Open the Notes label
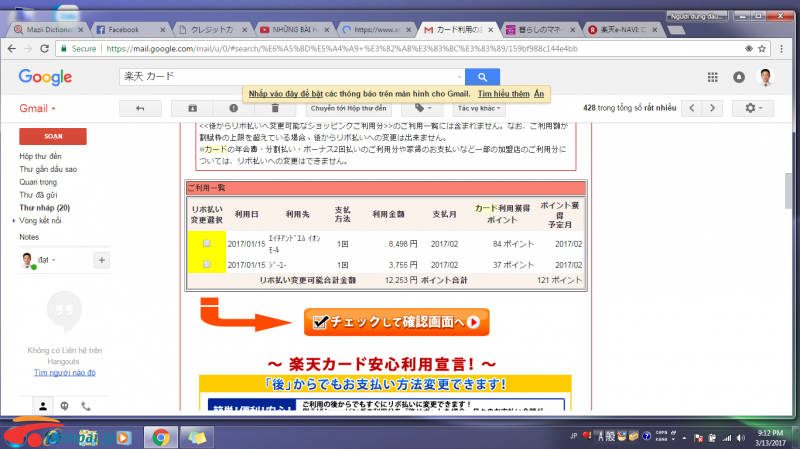The image size is (800, 449). tap(29, 237)
